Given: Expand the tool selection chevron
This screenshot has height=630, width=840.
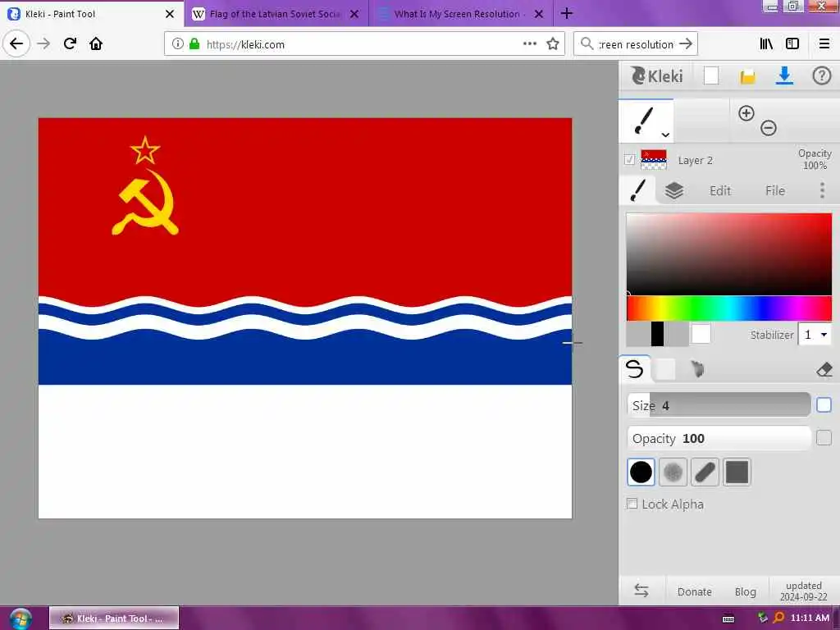Looking at the screenshot, I should coord(664,135).
